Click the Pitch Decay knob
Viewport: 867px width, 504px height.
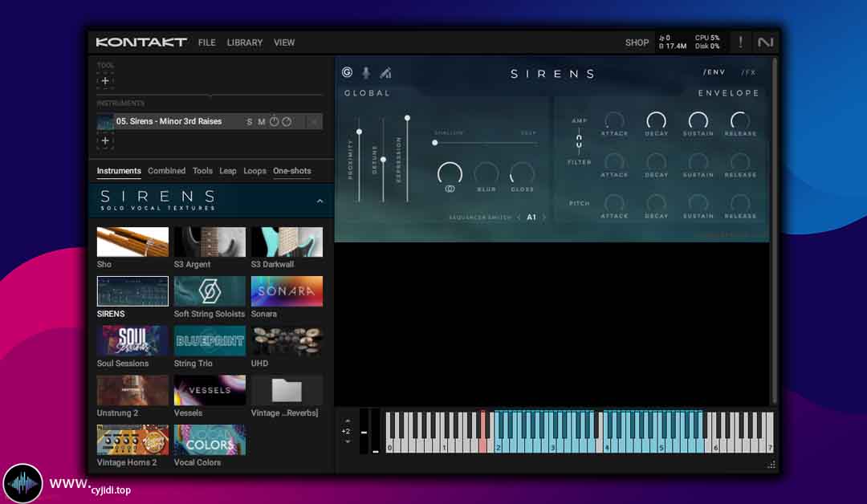click(x=657, y=203)
